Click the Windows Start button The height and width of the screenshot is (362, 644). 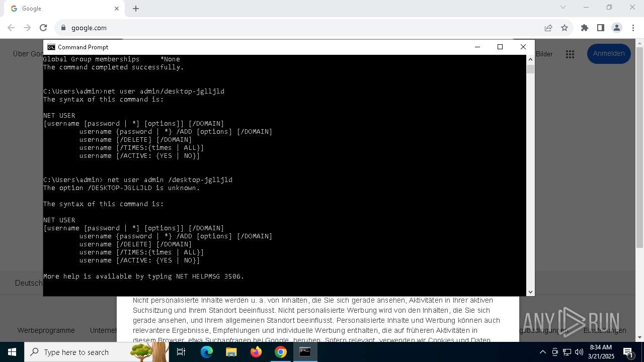[12, 352]
